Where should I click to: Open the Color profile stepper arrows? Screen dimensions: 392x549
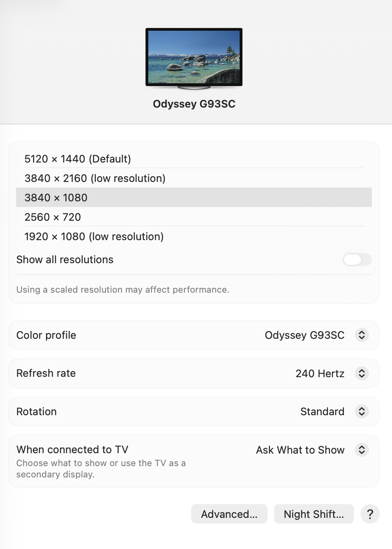click(x=362, y=335)
